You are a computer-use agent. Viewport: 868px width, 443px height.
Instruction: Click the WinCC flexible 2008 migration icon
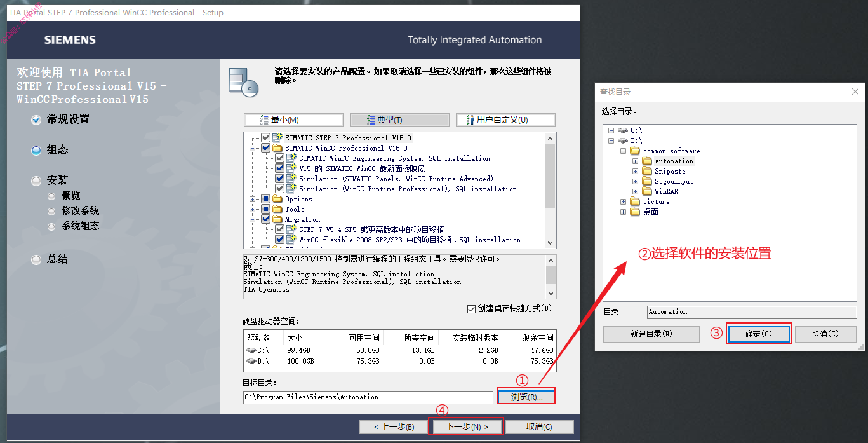click(x=291, y=240)
